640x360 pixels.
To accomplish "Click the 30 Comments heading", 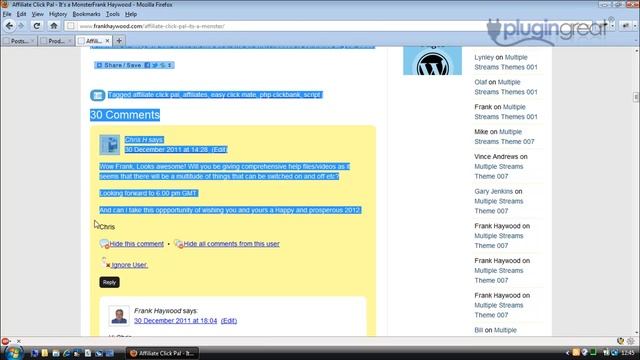I will click(x=125, y=115).
